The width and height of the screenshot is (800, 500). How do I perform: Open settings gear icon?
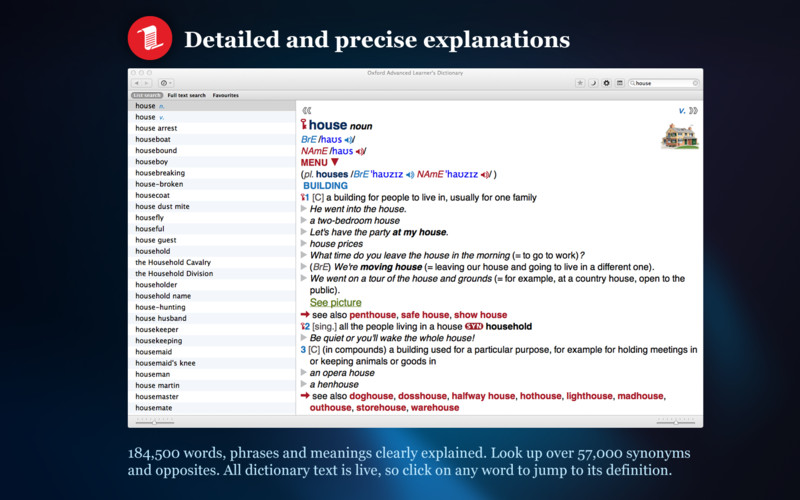click(x=606, y=83)
